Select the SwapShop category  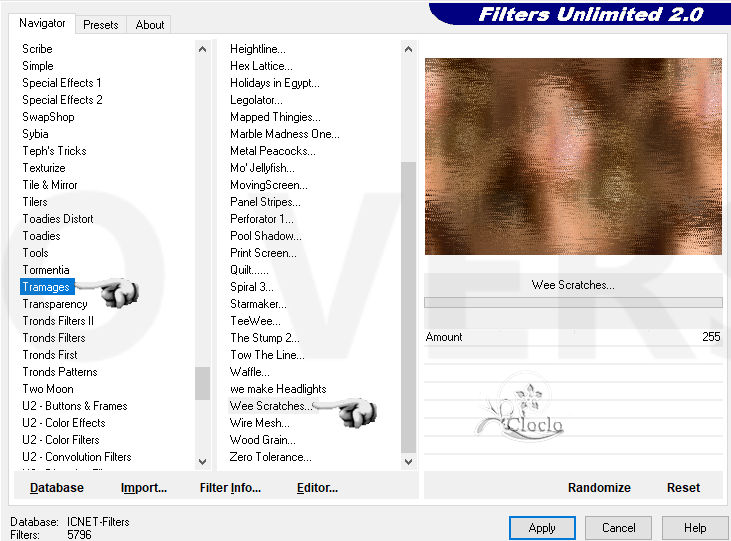point(48,117)
